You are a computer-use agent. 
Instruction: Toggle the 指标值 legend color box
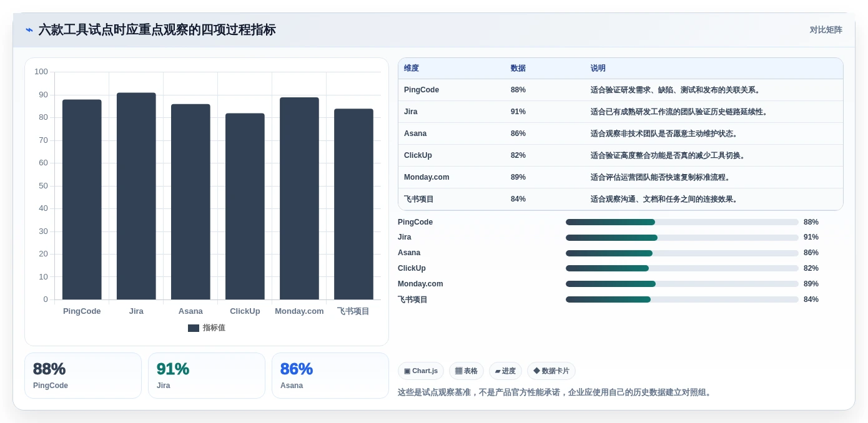tap(194, 328)
